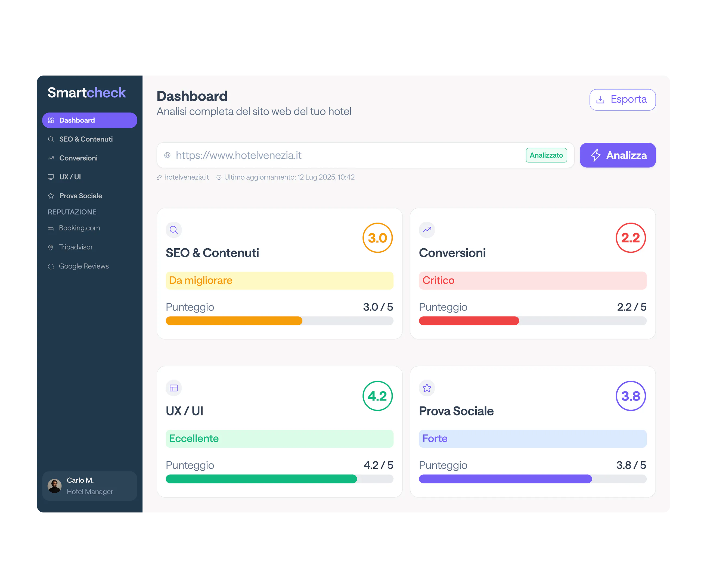This screenshot has width=707, height=588.
Task: Click the Conversioni card title
Action: pyautogui.click(x=452, y=253)
